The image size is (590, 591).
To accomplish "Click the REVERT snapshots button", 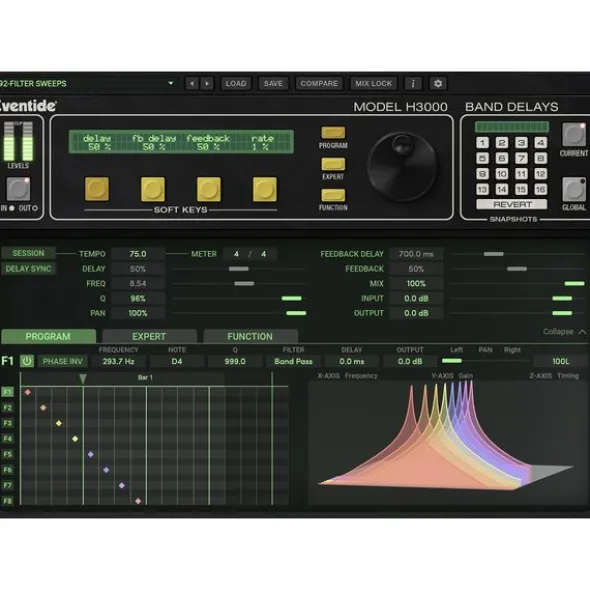I will [x=512, y=204].
